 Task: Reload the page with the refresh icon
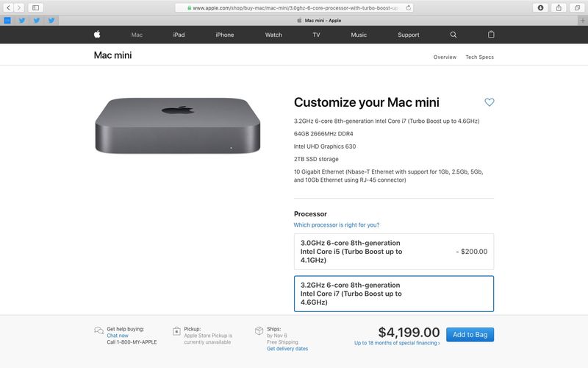409,7
